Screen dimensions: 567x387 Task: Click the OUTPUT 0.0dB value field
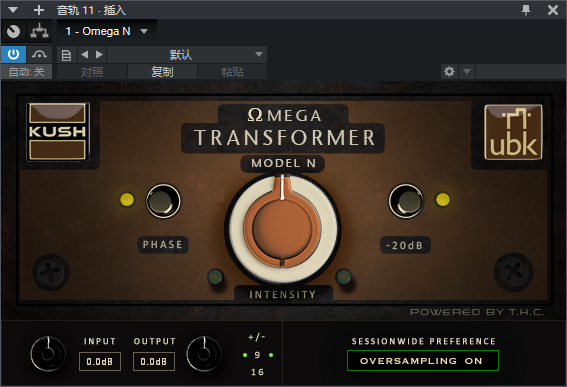click(x=154, y=361)
